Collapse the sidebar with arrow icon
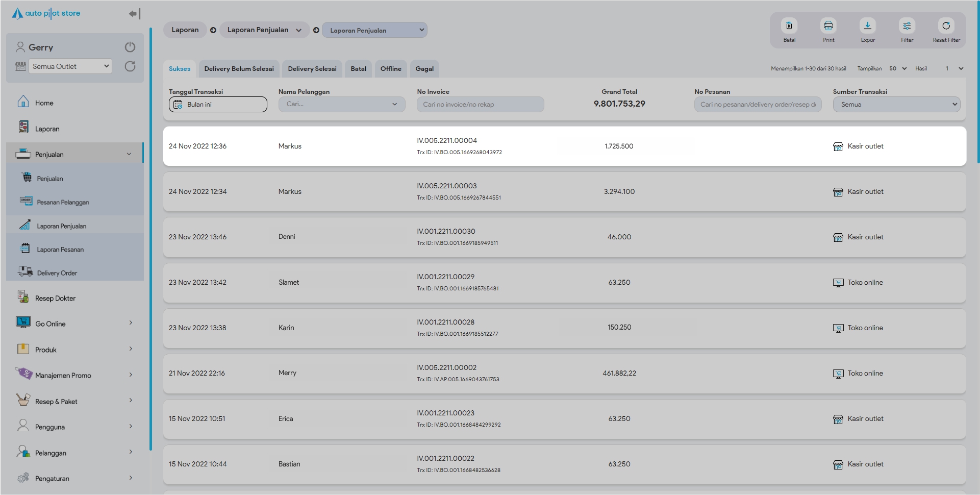The height and width of the screenshot is (495, 980). pyautogui.click(x=134, y=14)
